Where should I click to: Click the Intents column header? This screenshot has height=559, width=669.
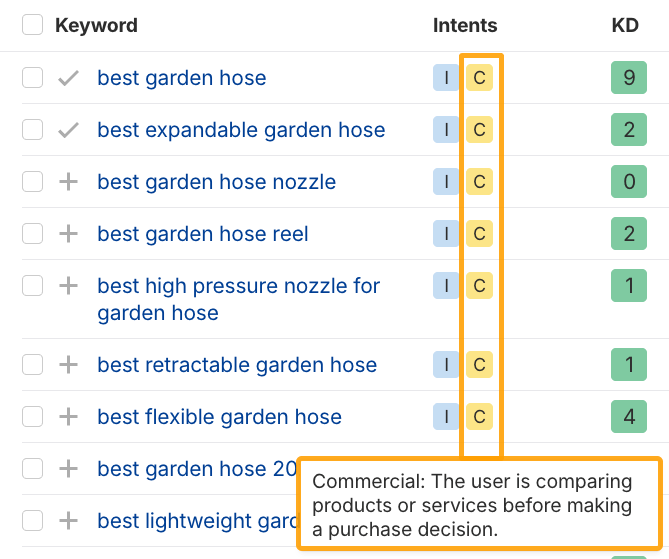465,25
